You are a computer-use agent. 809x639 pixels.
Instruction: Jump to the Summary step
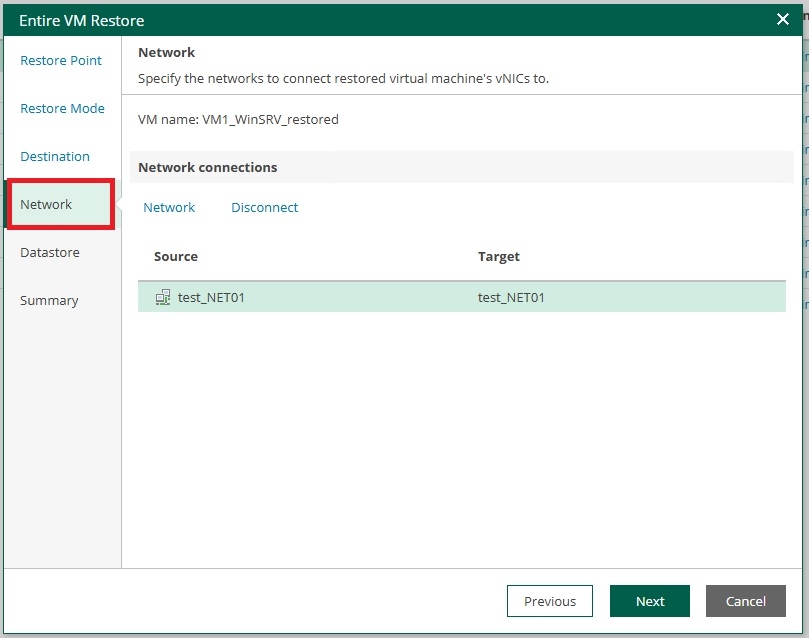49,300
